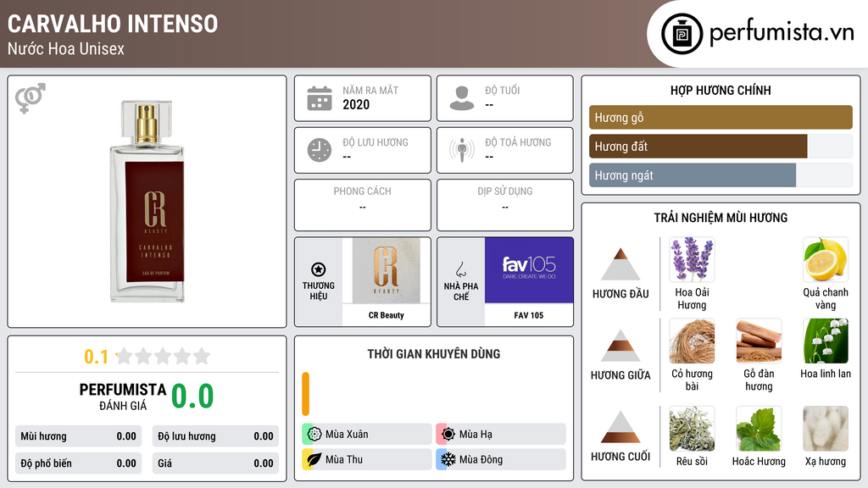868x488 pixels.
Task: Click the star badge Thương hiệu icon
Action: tap(319, 269)
